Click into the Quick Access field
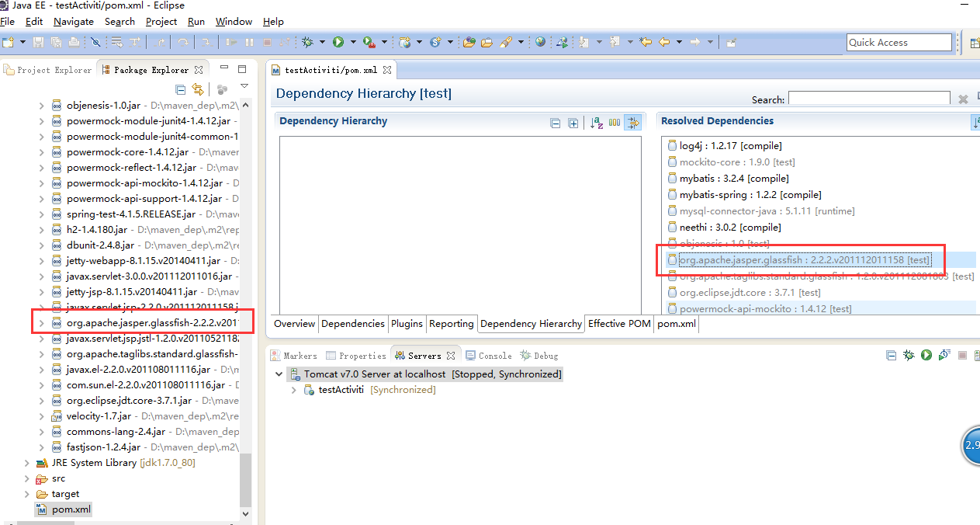The image size is (980, 525). pos(899,42)
